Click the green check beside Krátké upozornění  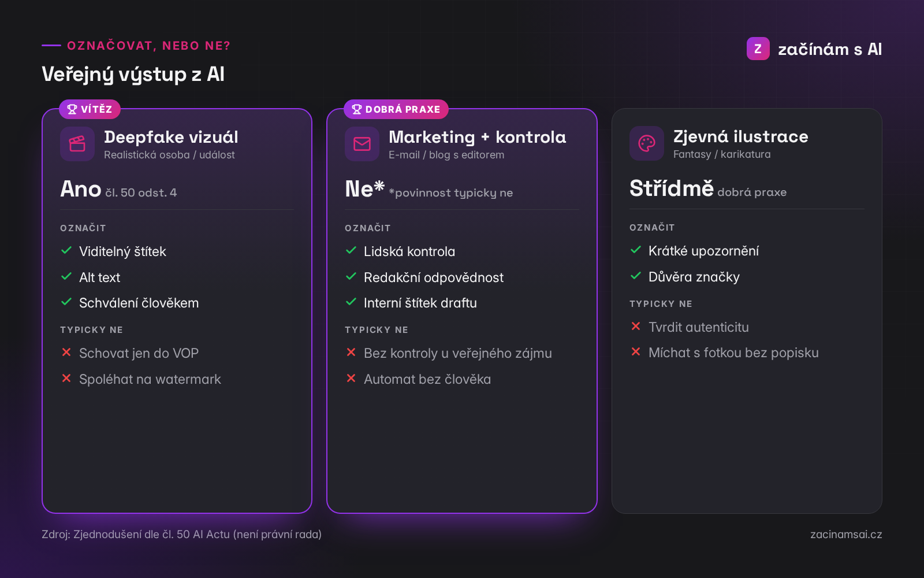[x=636, y=250]
